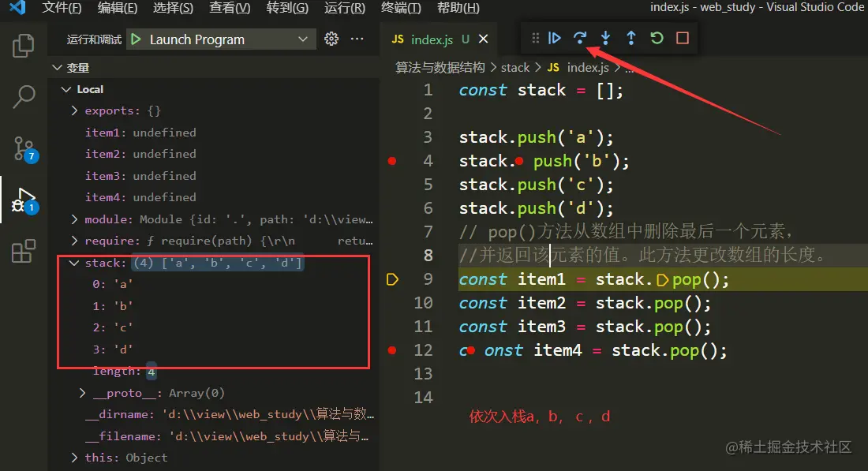Click code line stack.push('c')
The height and width of the screenshot is (471, 868).
pyautogui.click(x=537, y=185)
